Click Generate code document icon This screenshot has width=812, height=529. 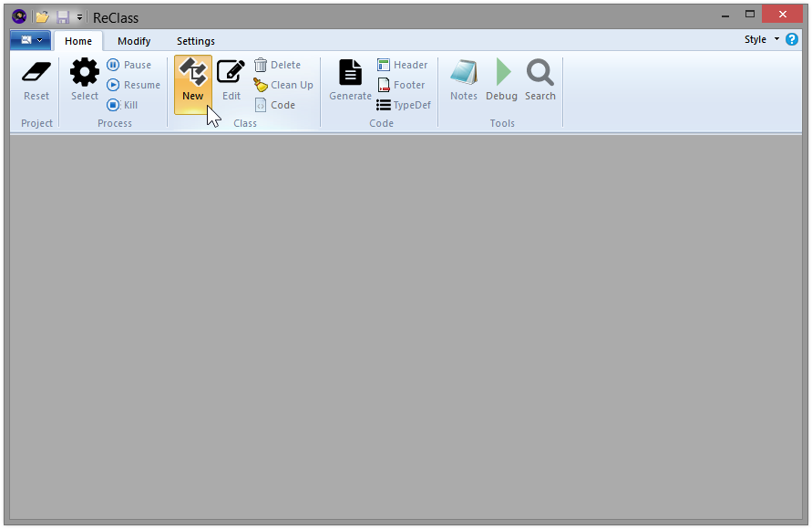point(351,72)
